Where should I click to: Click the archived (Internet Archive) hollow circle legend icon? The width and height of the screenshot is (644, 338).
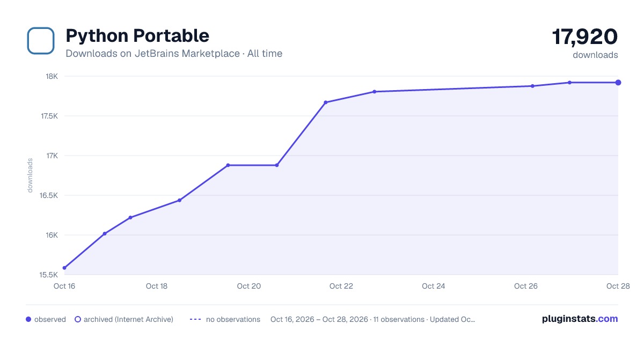78,319
